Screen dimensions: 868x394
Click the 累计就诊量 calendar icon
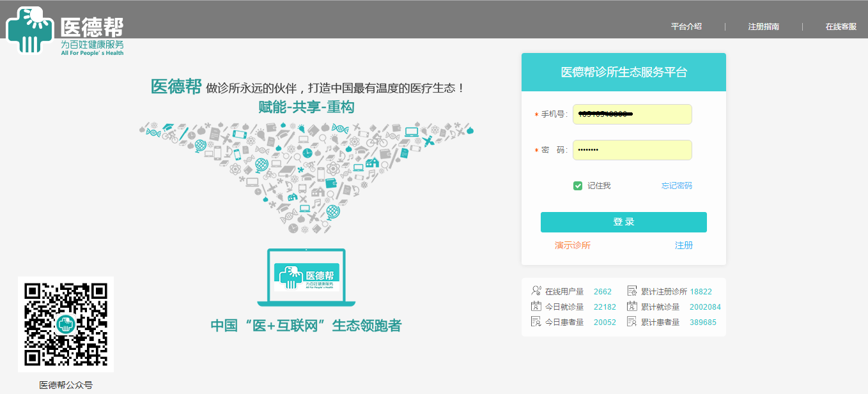tap(633, 307)
